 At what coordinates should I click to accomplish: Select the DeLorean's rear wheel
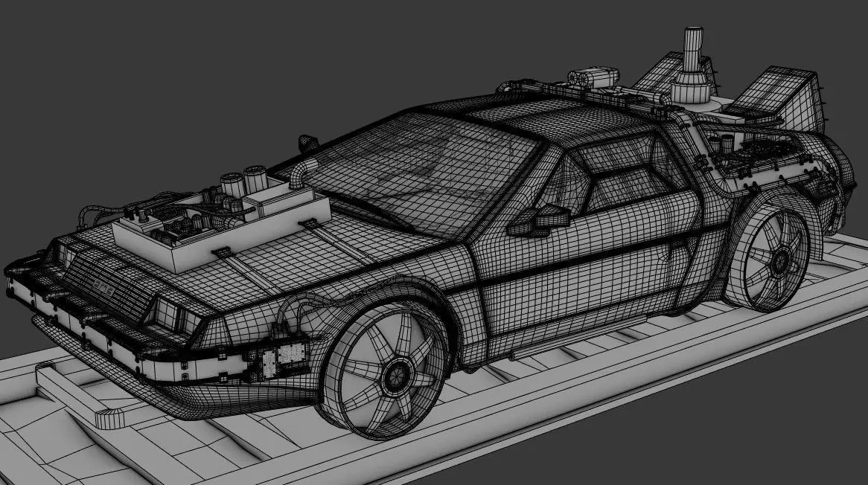(x=770, y=259)
